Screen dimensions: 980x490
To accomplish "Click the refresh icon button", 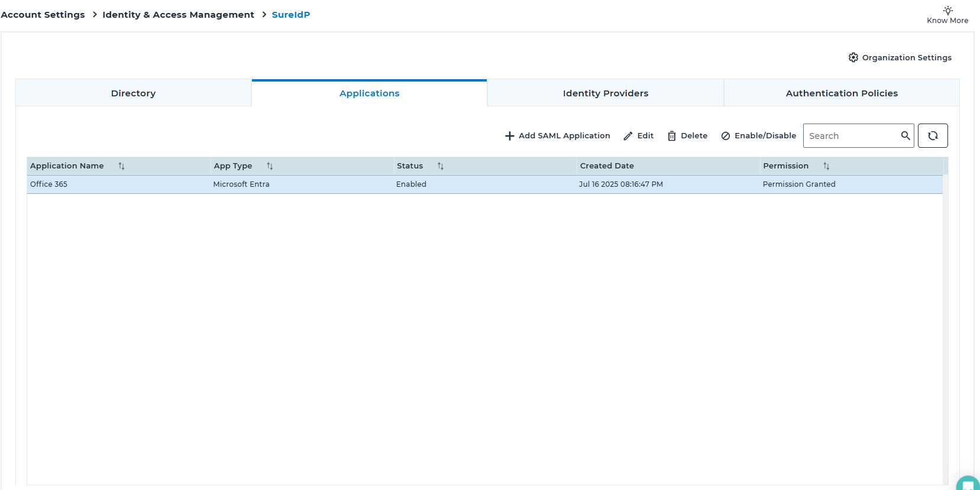I will tap(933, 135).
